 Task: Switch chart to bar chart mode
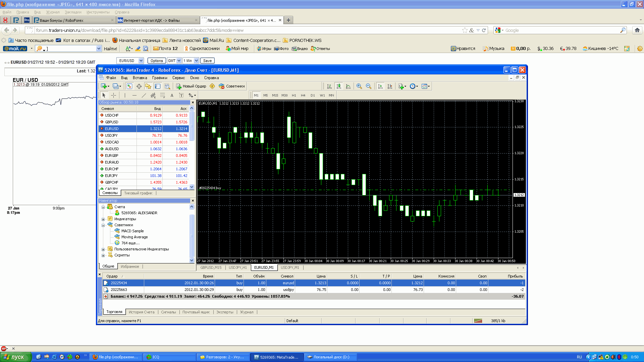click(329, 86)
